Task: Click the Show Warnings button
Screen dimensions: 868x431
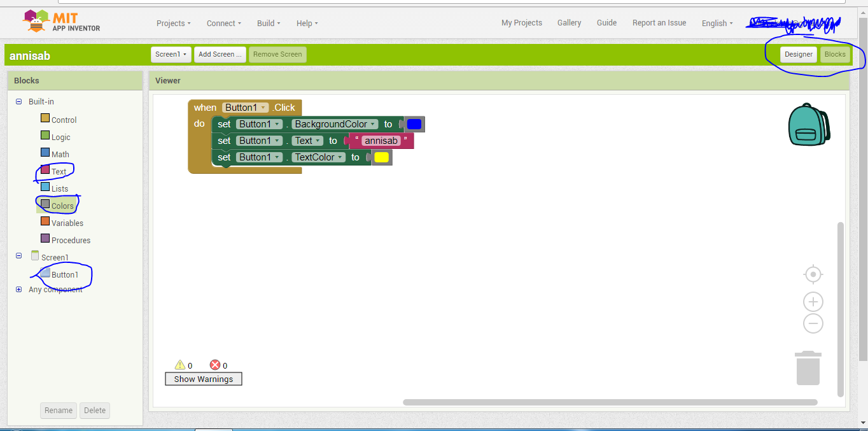Action: (203, 378)
